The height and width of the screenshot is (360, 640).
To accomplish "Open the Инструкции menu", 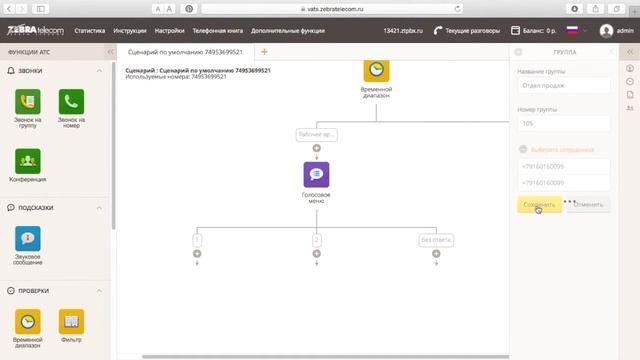I will (x=130, y=31).
